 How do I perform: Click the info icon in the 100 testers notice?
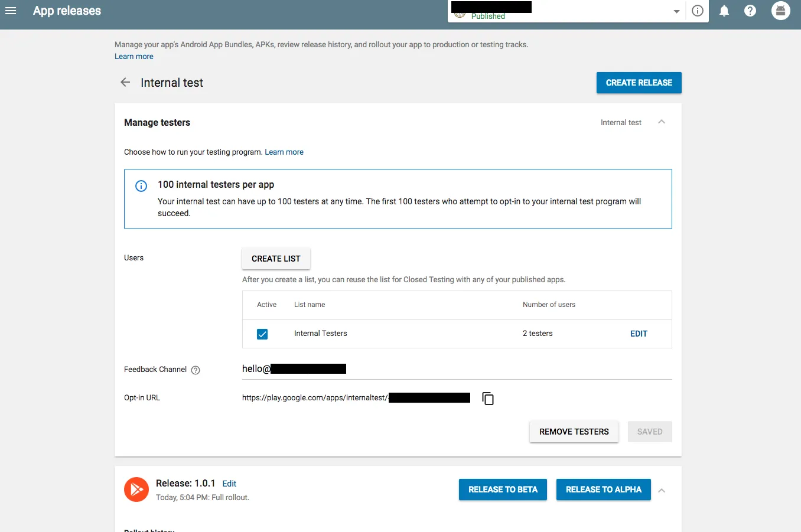(x=141, y=186)
